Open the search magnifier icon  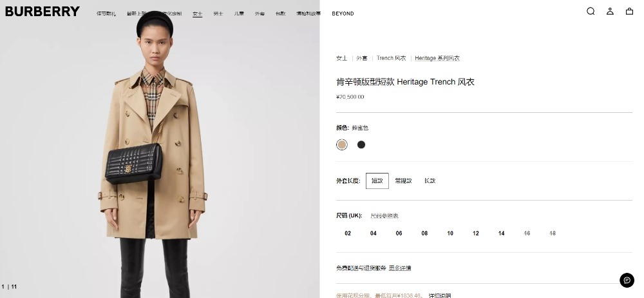(x=591, y=11)
